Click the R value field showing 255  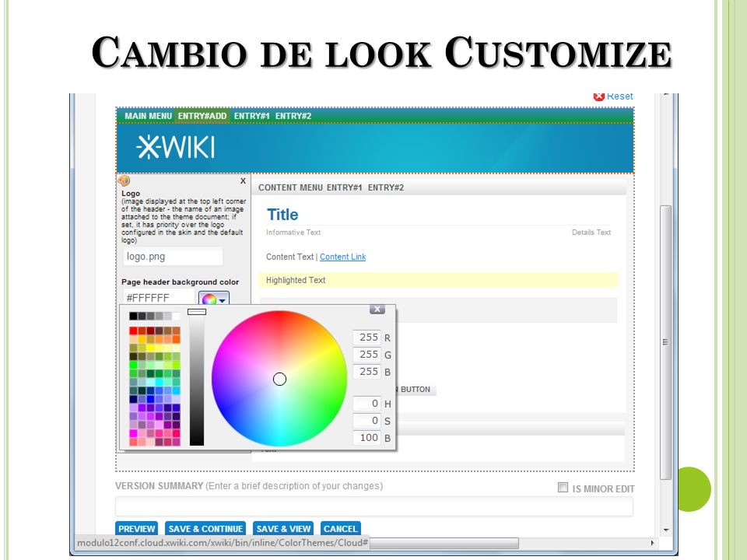coord(366,337)
